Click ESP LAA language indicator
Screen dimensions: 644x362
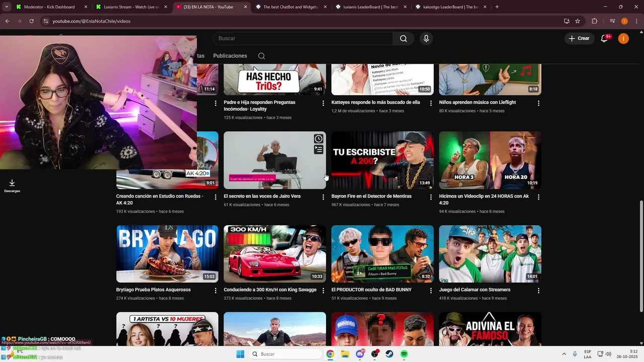click(x=588, y=354)
